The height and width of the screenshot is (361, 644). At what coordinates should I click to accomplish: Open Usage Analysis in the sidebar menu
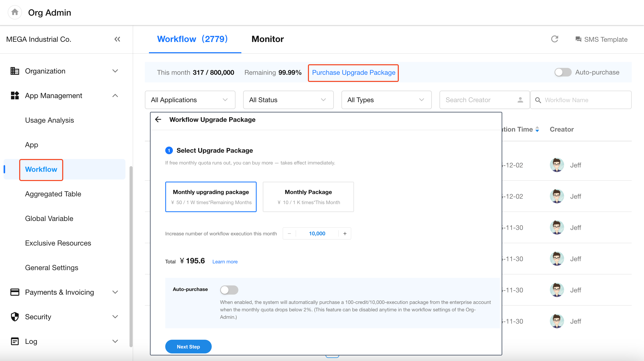click(x=49, y=120)
